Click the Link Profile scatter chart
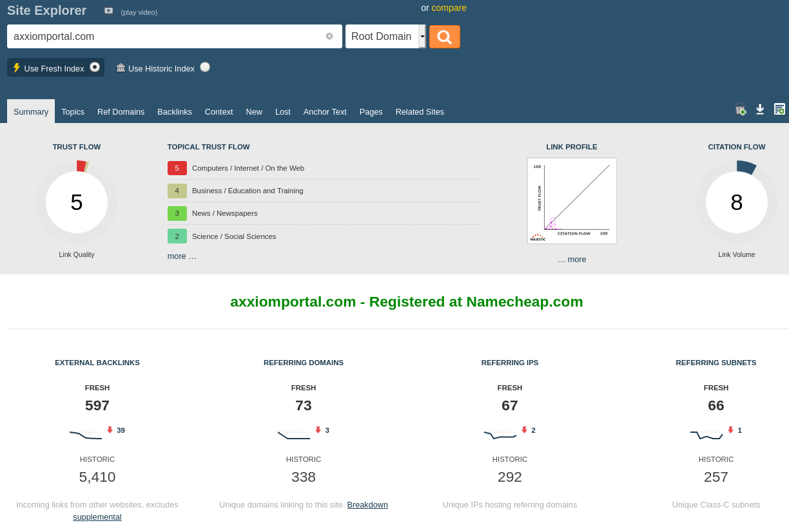 coord(572,201)
